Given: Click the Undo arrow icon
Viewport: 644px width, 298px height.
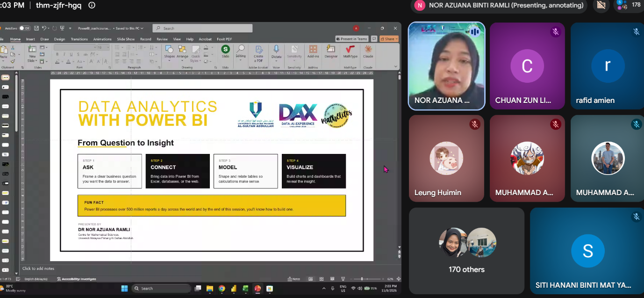Looking at the screenshot, I should (x=43, y=28).
